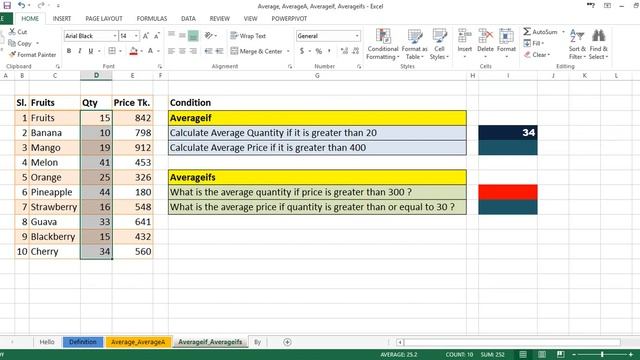The width and height of the screenshot is (640, 360).
Task: Click the Merge & Center button
Action: (257, 51)
